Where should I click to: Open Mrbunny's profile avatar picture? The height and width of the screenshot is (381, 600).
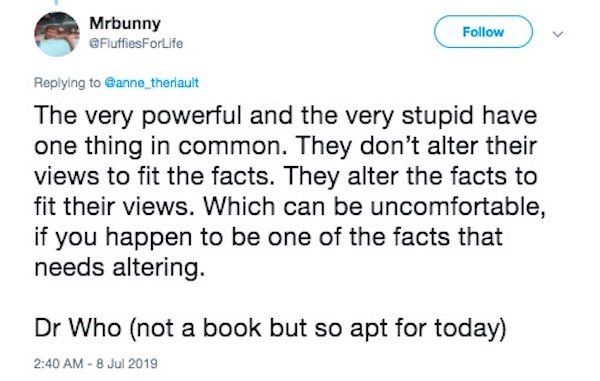[57, 34]
